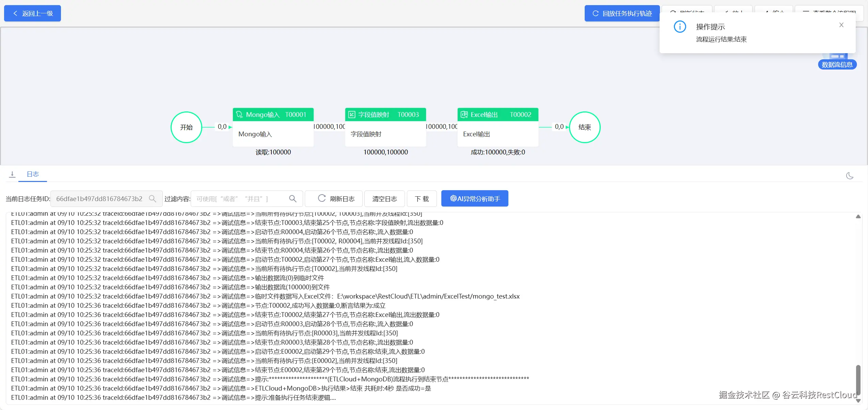Click the 字段值映射 node body

[385, 134]
